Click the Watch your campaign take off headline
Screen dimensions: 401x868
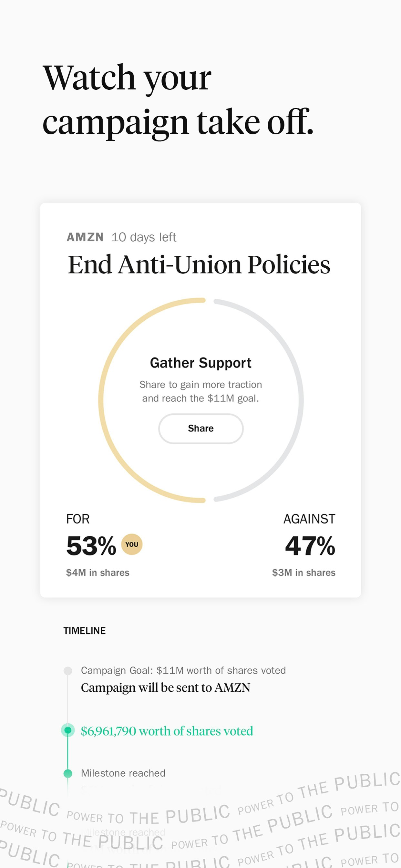click(x=178, y=100)
